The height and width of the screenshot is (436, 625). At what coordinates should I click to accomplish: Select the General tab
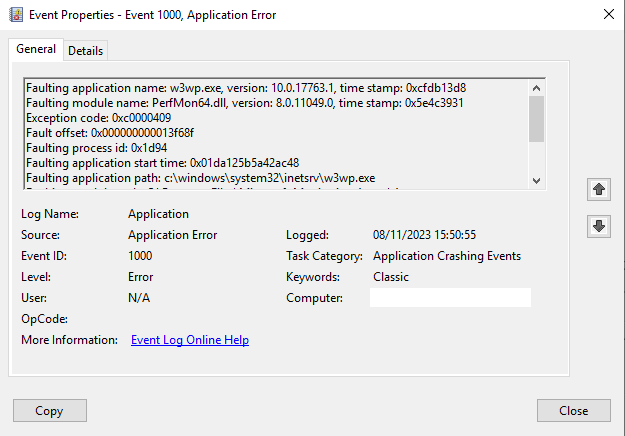(x=36, y=50)
